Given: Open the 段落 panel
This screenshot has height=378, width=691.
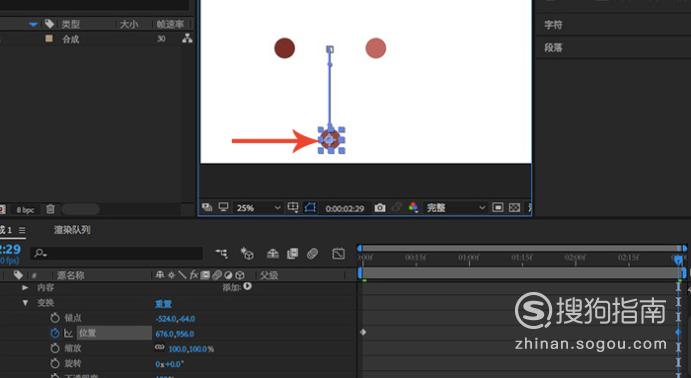Looking at the screenshot, I should click(553, 47).
